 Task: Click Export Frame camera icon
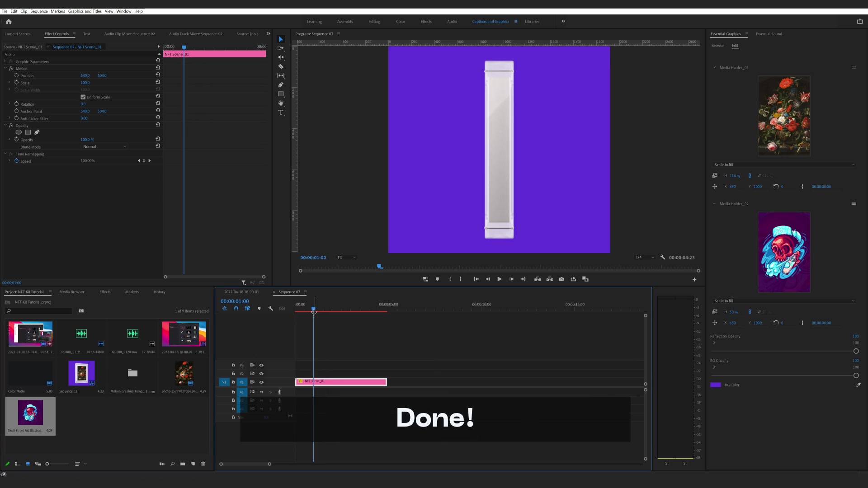click(x=561, y=279)
